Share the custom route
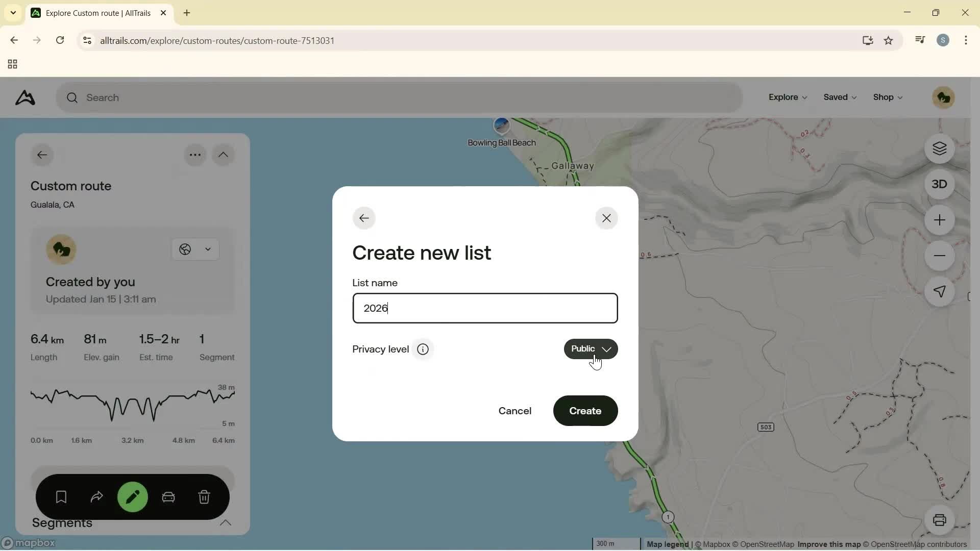Screen dimensions: 980x551 96,496
